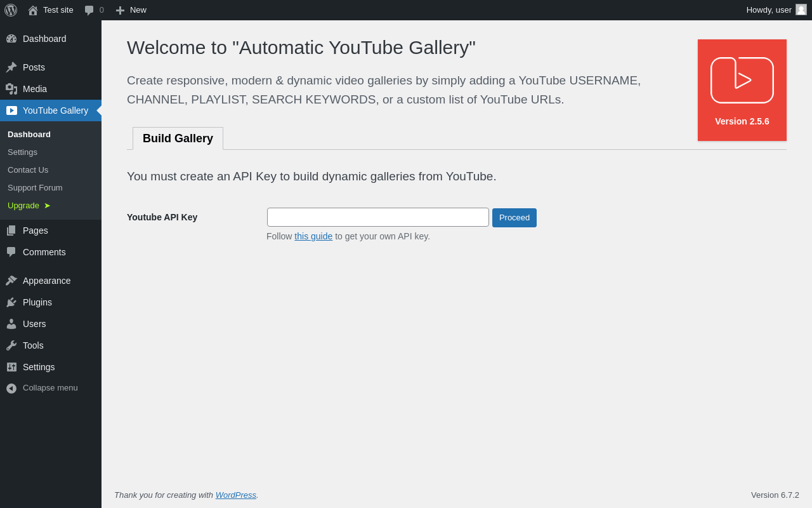Click the Pages icon in sidebar
812x508 pixels.
(x=11, y=231)
